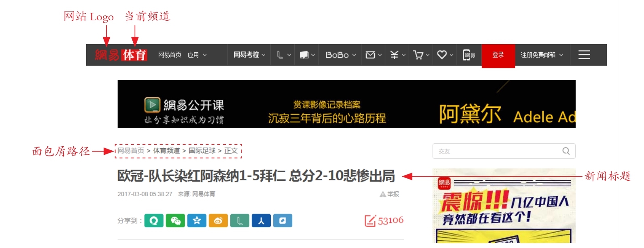The height and width of the screenshot is (248, 644).
Task: Click the comment count icon 53106
Action: click(384, 220)
